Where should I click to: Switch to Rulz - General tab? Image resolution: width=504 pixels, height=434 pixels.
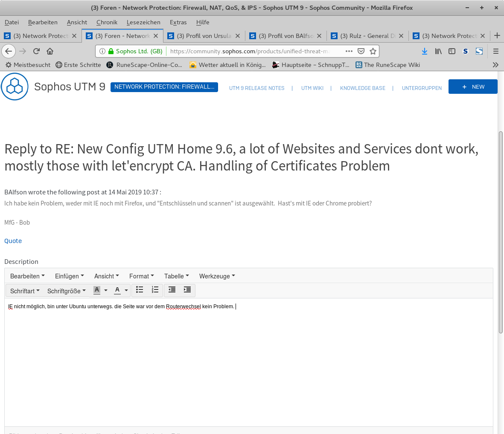coord(367,36)
